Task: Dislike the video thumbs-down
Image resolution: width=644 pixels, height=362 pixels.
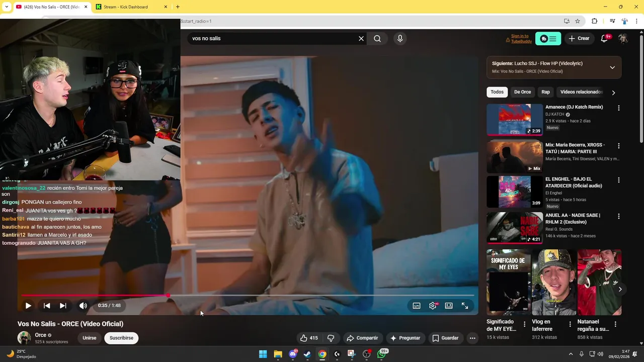Action: click(331, 338)
